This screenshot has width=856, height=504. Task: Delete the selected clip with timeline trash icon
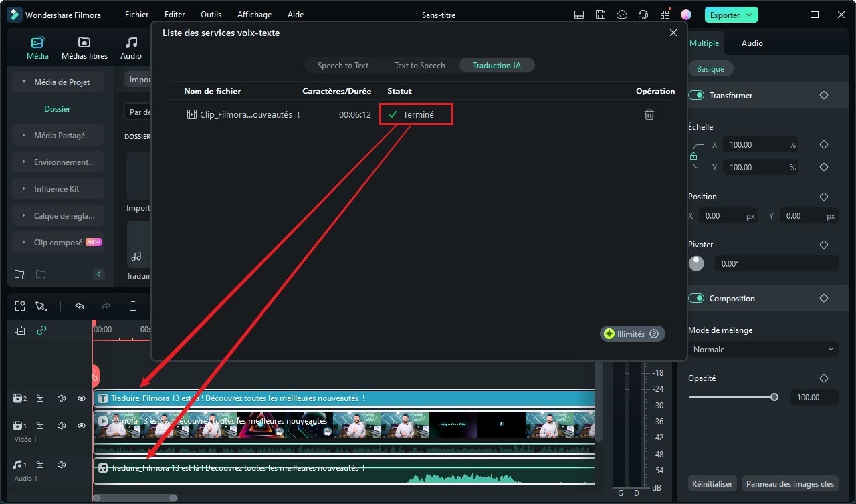point(133,306)
